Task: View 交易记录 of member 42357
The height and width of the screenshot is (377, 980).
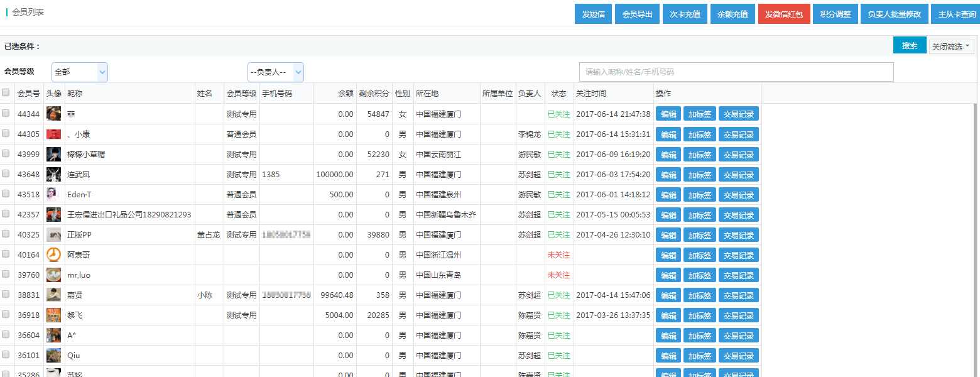Action: pyautogui.click(x=739, y=214)
